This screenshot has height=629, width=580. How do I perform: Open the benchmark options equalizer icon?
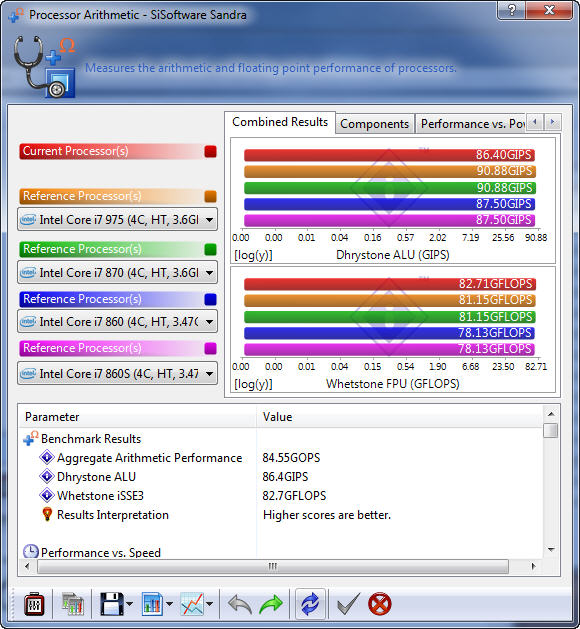pyautogui.click(x=34, y=604)
